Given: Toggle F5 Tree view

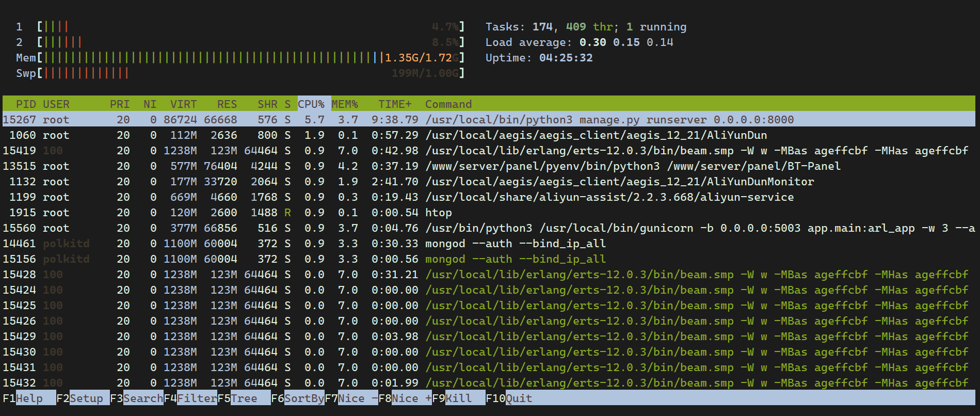Looking at the screenshot, I should pyautogui.click(x=244, y=398).
